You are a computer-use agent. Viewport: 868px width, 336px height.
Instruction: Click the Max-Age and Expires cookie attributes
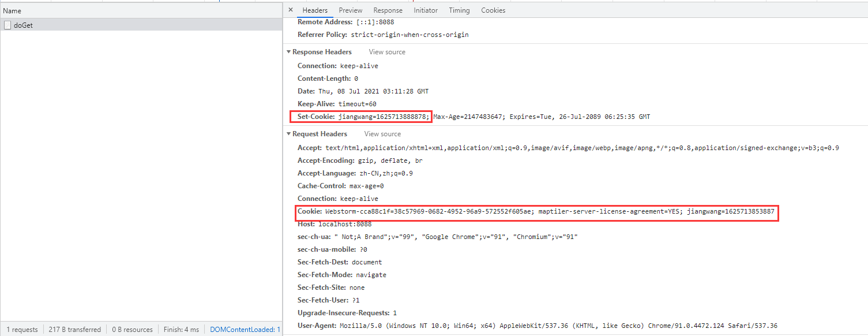tap(542, 117)
